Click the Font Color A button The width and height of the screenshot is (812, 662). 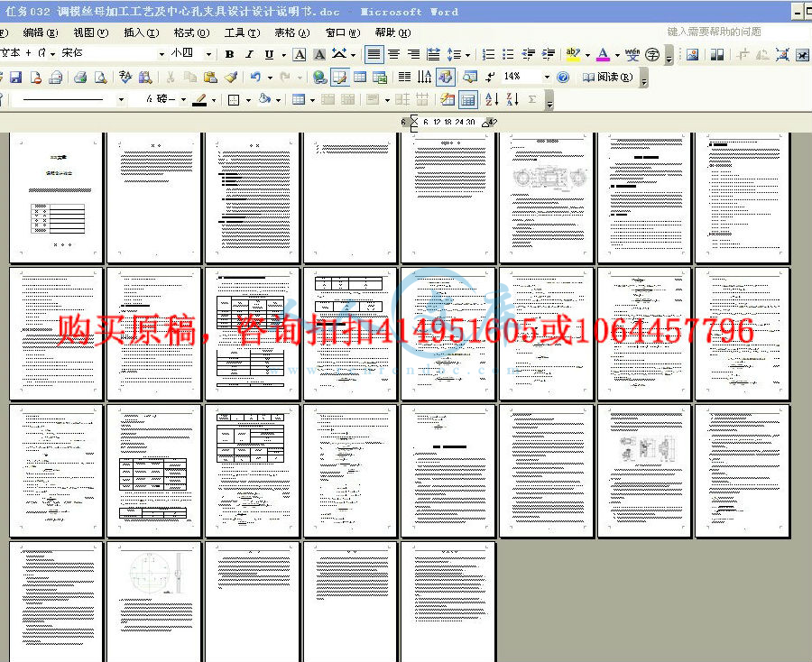coord(603,54)
